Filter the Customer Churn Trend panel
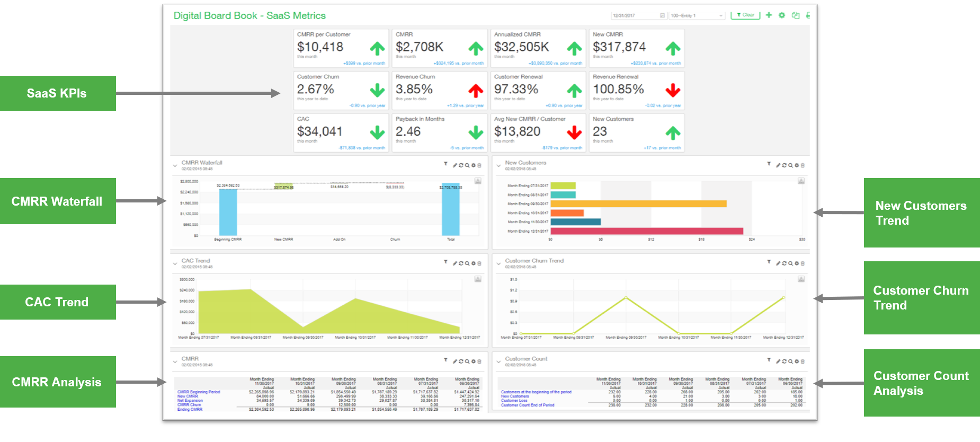Viewport: 980px width, 442px height. pos(769,262)
